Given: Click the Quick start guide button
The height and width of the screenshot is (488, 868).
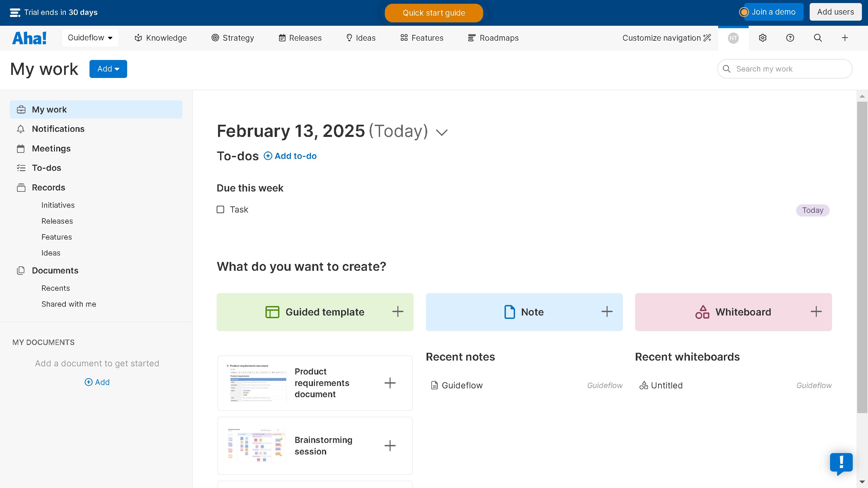Looking at the screenshot, I should click(434, 13).
